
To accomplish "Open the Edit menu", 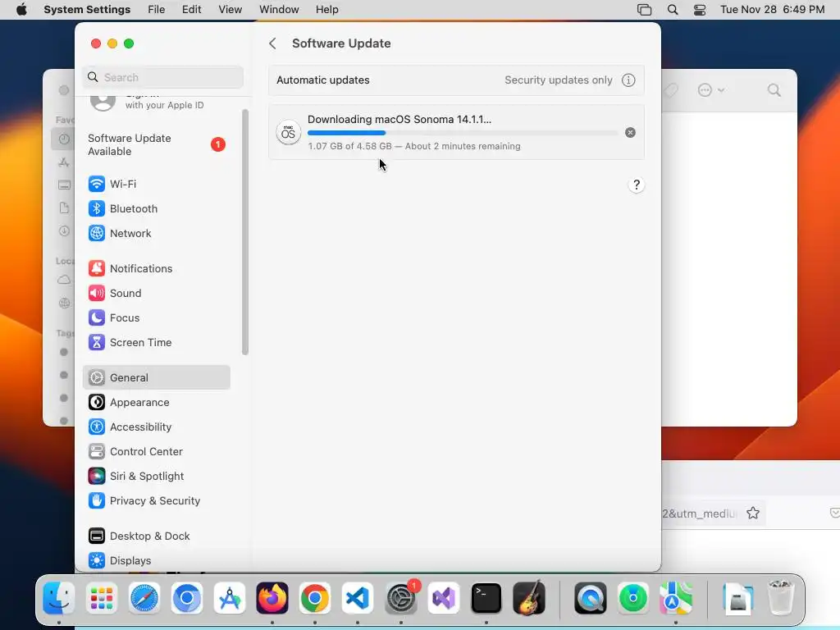I will pos(191,10).
